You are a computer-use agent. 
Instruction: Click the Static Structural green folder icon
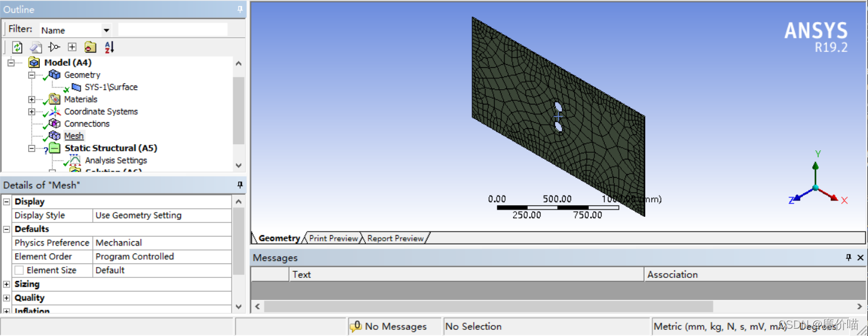click(x=54, y=148)
